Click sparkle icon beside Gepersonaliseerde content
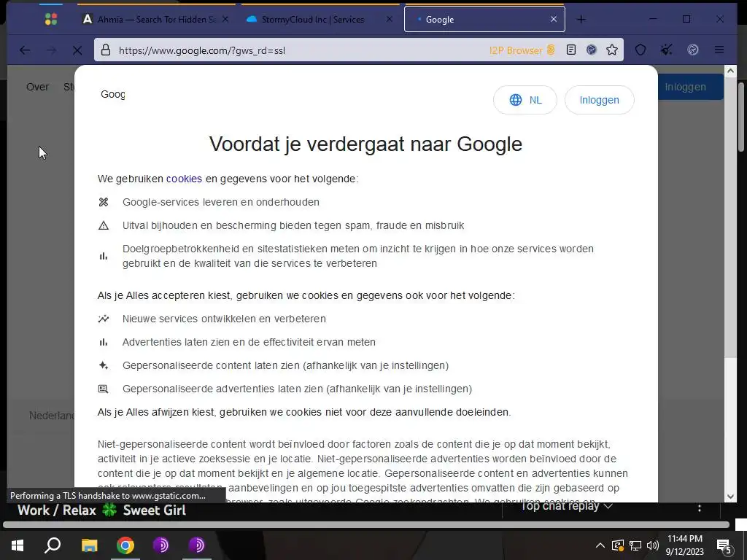The height and width of the screenshot is (560, 747). [104, 365]
